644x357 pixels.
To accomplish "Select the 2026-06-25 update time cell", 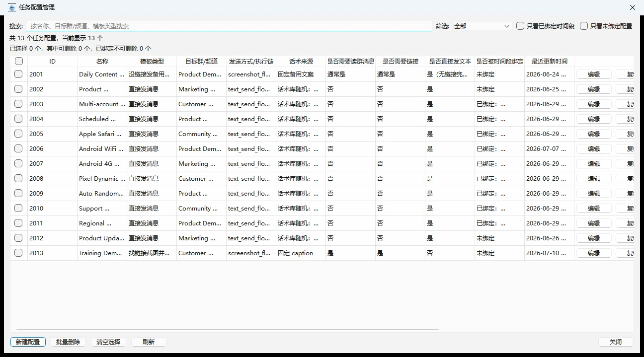I will click(x=549, y=89).
